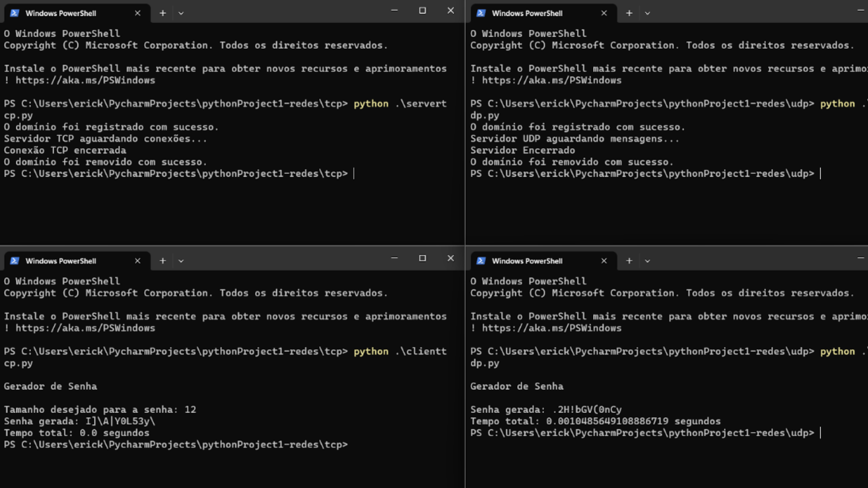
Task: Click the PowerShell icon on the UDP server tab
Action: (x=481, y=13)
